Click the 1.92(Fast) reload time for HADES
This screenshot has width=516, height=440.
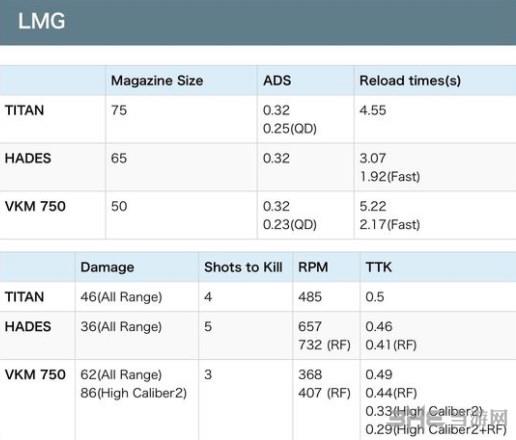[x=390, y=177]
